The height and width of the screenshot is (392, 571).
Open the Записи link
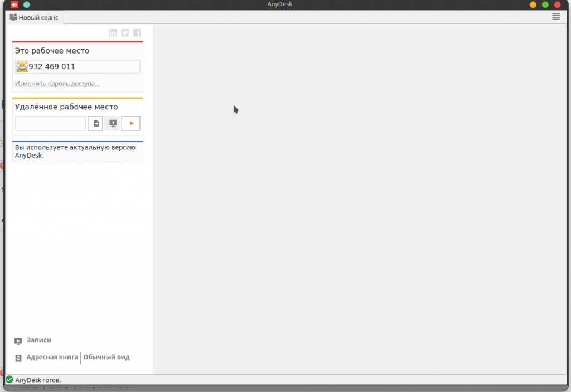click(x=39, y=340)
